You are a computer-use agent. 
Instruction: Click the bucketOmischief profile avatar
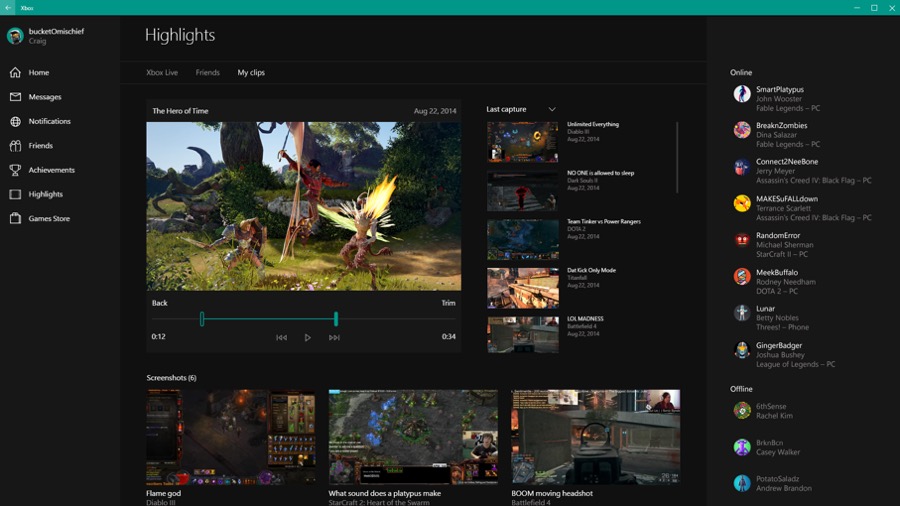[15, 36]
